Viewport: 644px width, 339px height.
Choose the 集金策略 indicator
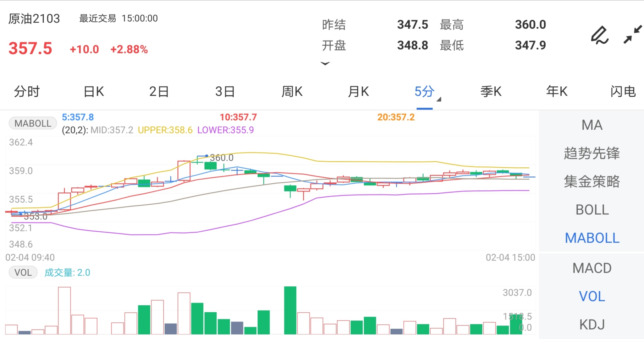592,181
